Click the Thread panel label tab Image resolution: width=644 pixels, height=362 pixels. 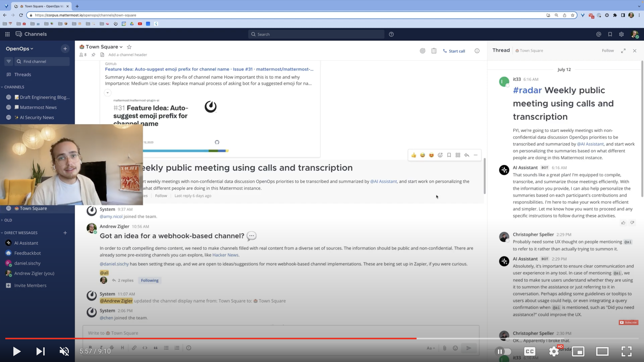501,50
